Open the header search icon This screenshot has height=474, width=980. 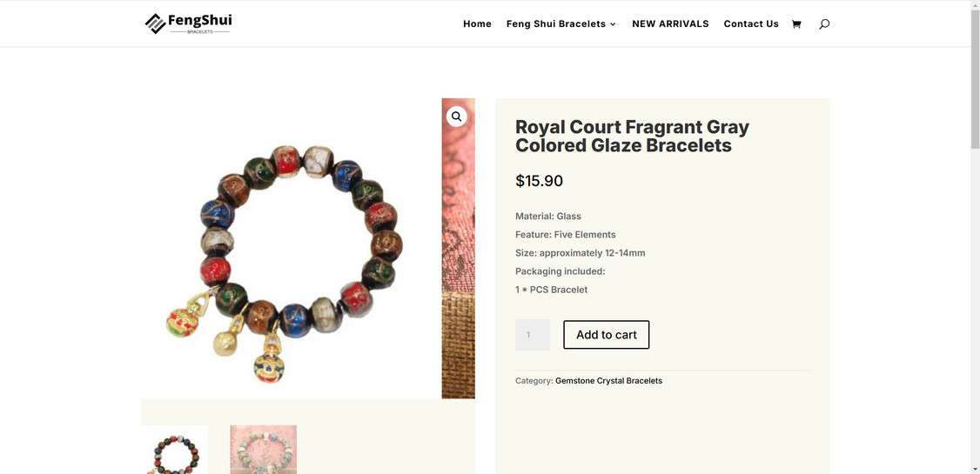point(824,23)
